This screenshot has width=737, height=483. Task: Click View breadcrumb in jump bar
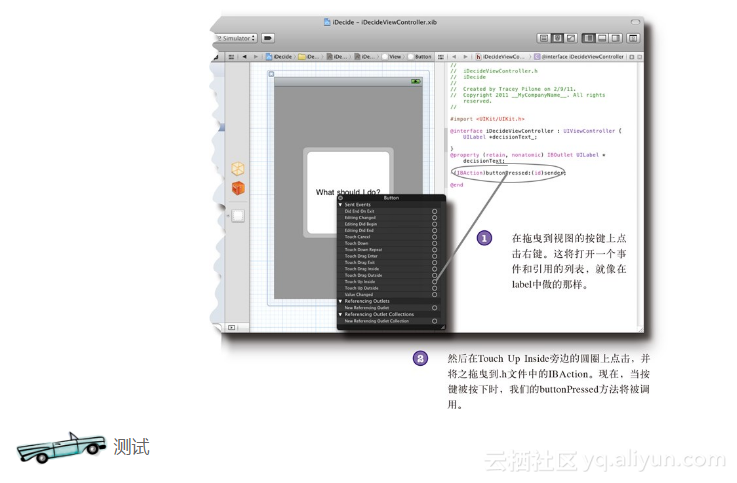coord(392,56)
